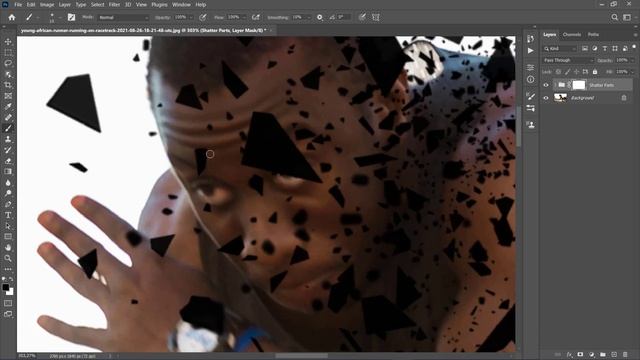The height and width of the screenshot is (360, 640).
Task: Select the Spot Healing Brush tool
Action: pyautogui.click(x=8, y=118)
